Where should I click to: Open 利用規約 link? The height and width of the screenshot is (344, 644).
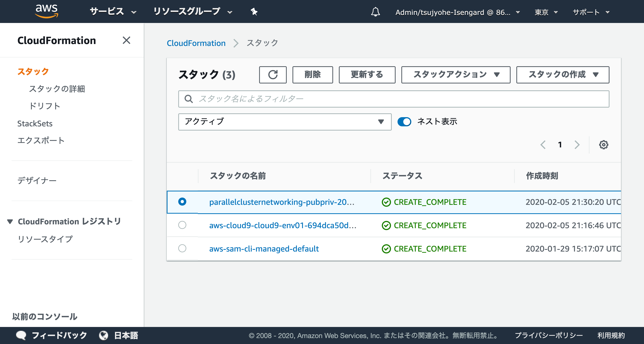(611, 335)
